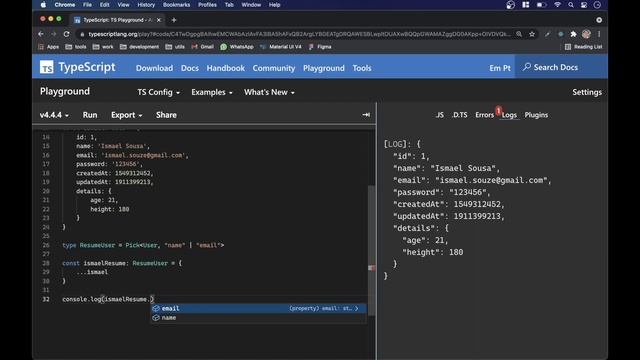Open the Export dropdown
The width and height of the screenshot is (640, 360).
pyautogui.click(x=127, y=115)
